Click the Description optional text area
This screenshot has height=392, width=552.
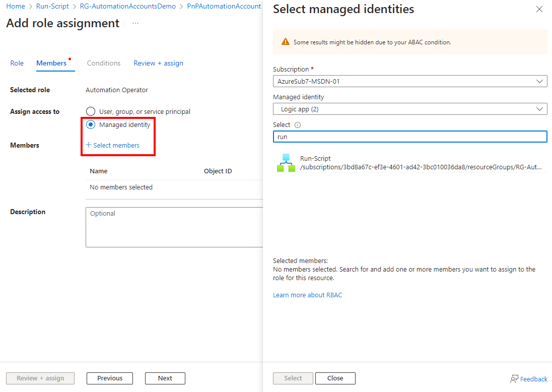tap(174, 227)
